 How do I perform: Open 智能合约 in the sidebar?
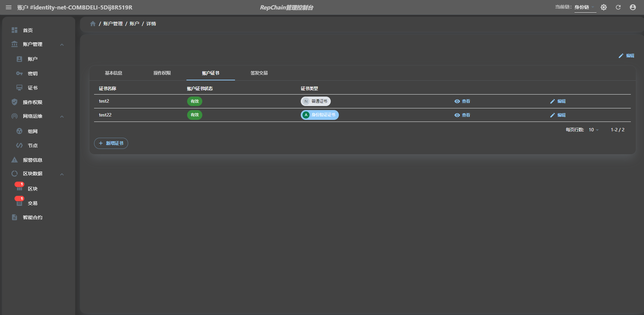(x=38, y=217)
